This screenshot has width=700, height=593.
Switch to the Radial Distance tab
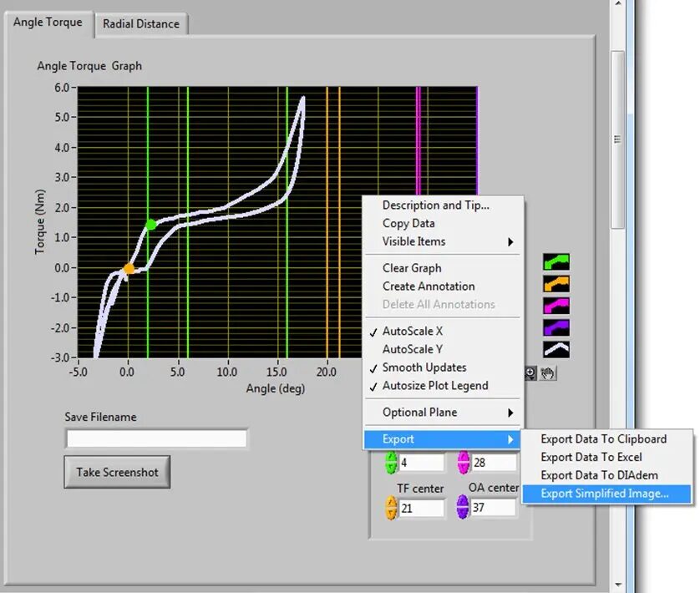(x=141, y=23)
